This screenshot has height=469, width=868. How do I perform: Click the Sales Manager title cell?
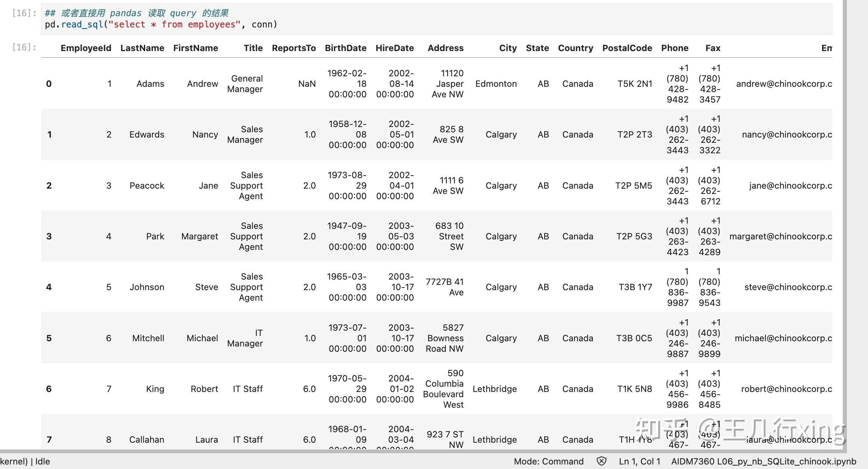245,135
